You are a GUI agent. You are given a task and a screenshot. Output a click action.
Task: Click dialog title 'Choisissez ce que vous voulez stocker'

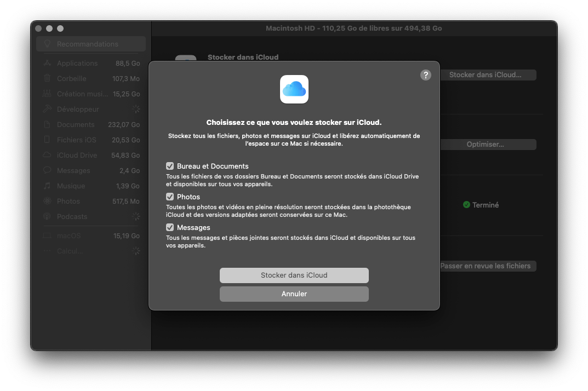(x=294, y=123)
